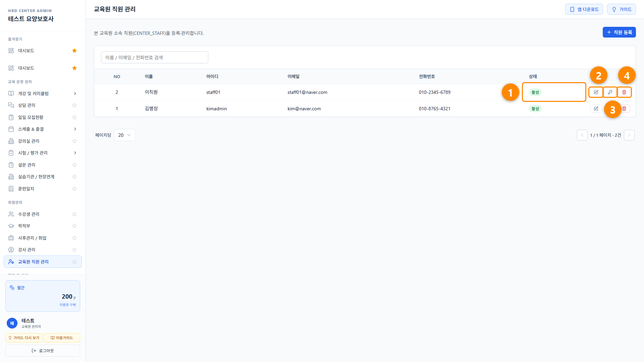Open 페이지당 20 dropdown
This screenshot has width=644, height=362.
[125, 135]
